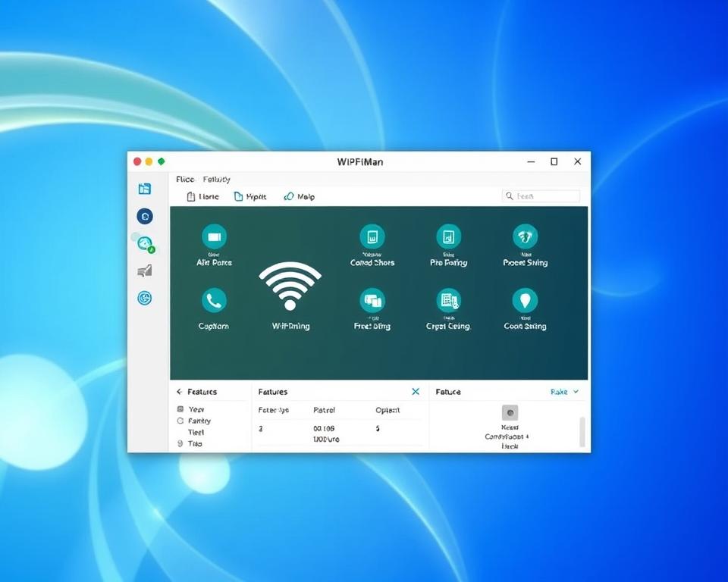This screenshot has height=582, width=728.
Task: Click the 'Fateel lye' column header
Action: (274, 410)
